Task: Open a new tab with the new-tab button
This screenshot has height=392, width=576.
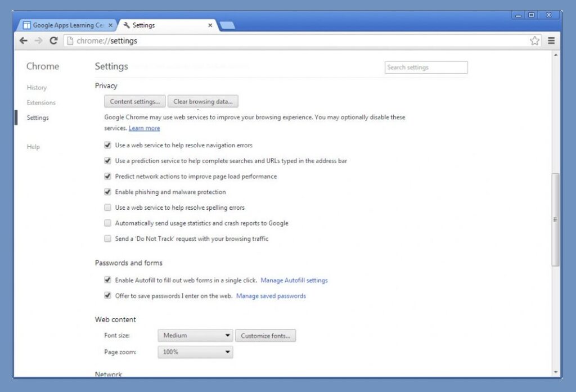Action: coord(227,25)
